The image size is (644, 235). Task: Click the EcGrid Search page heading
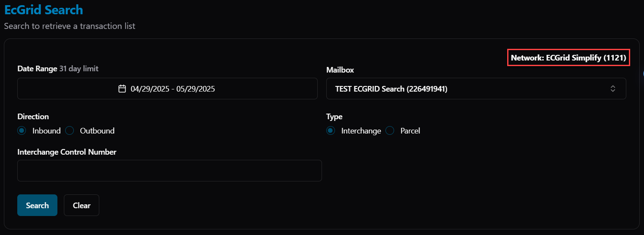click(44, 10)
